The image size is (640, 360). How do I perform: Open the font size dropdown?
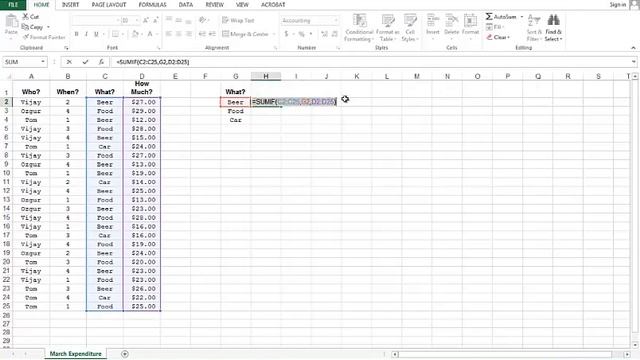coord(137,20)
